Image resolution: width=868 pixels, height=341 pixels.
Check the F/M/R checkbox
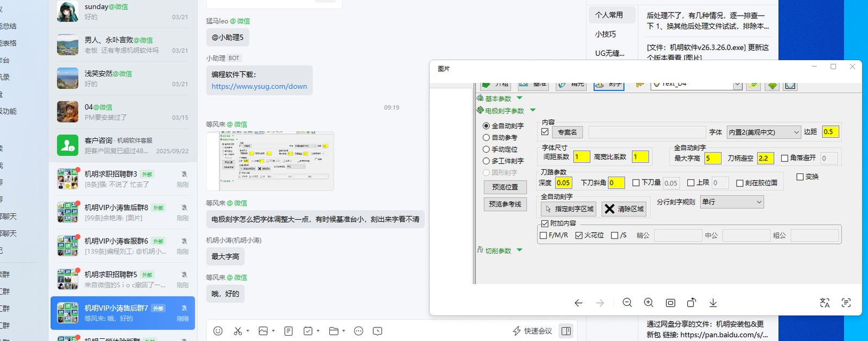tap(543, 235)
